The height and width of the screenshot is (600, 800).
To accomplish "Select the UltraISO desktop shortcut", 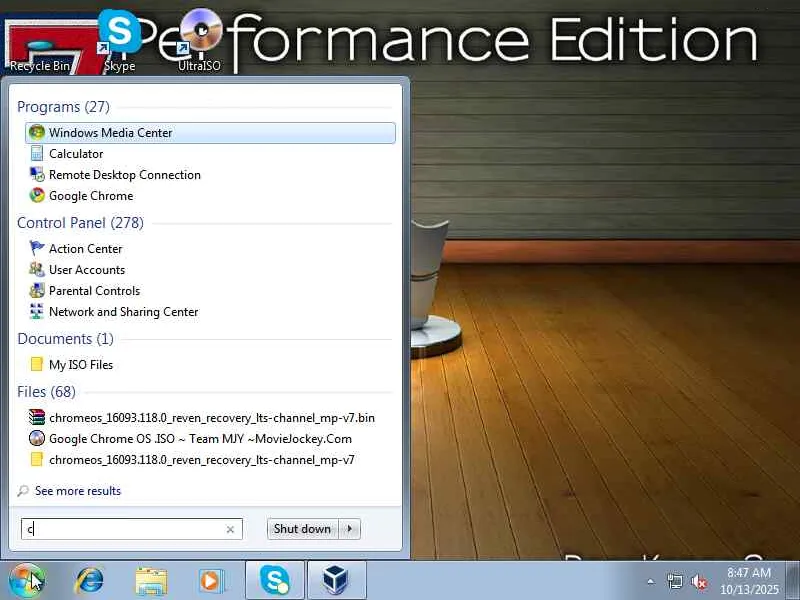I will 199,41.
